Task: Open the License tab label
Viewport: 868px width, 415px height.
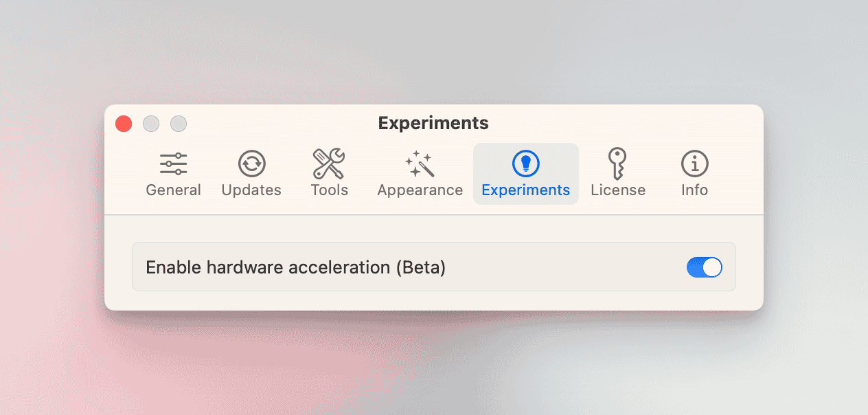Action: (618, 190)
